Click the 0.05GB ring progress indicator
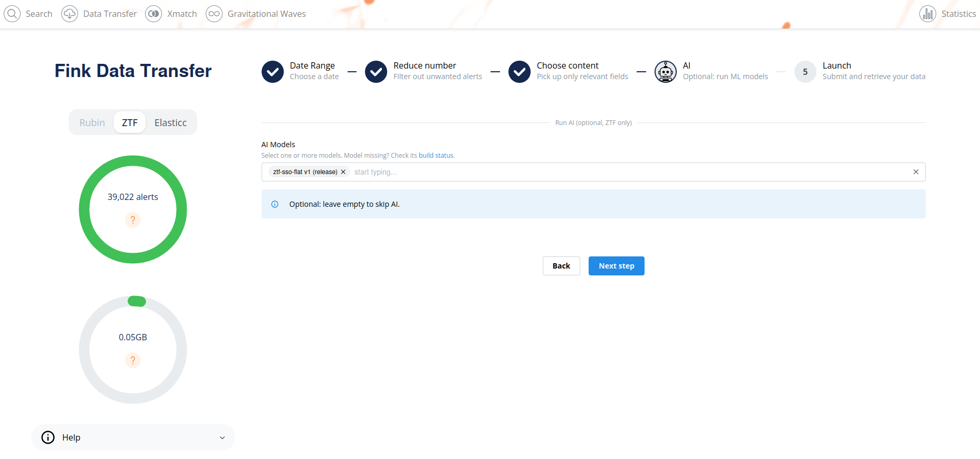This screenshot has height=459, width=980. 133,350
